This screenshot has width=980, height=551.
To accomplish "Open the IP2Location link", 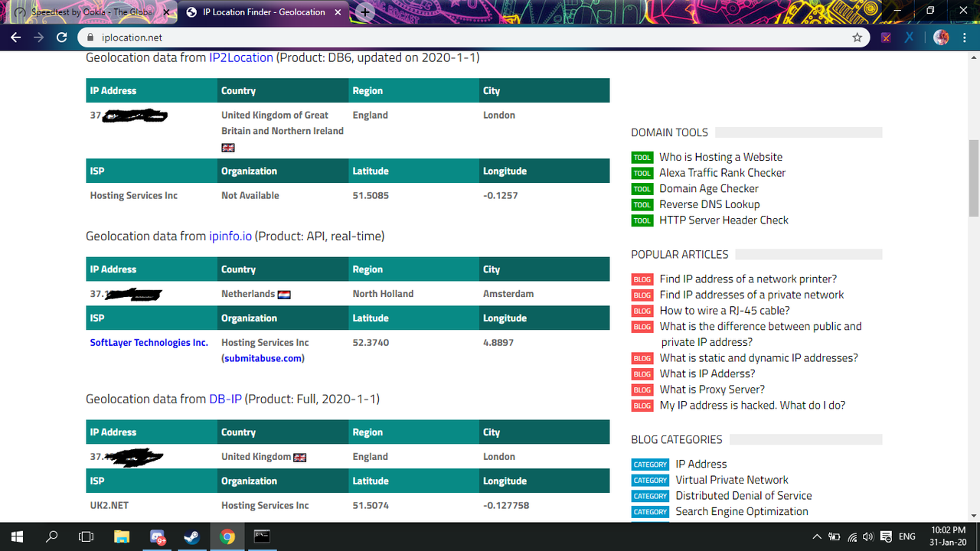I will (x=241, y=57).
